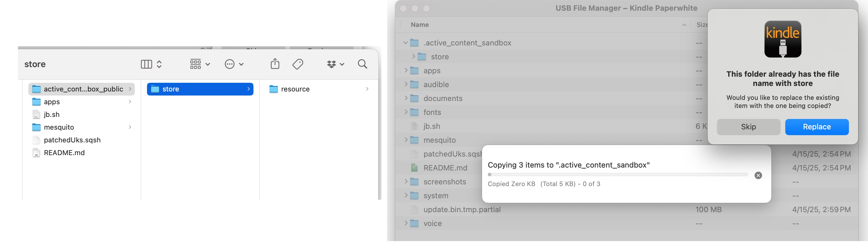Image resolution: width=868 pixels, height=246 pixels.
Task: Select README.md in Finder
Action: pos(82,153)
